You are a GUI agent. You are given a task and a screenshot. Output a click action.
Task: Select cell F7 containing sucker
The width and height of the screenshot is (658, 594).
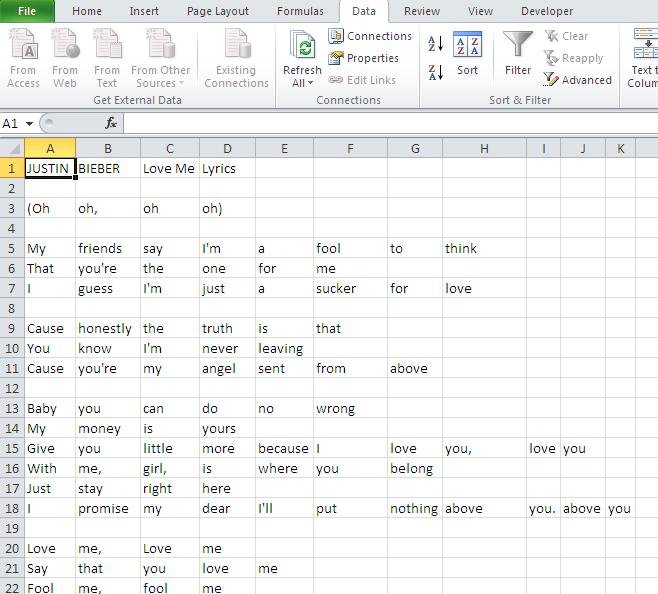pos(350,288)
